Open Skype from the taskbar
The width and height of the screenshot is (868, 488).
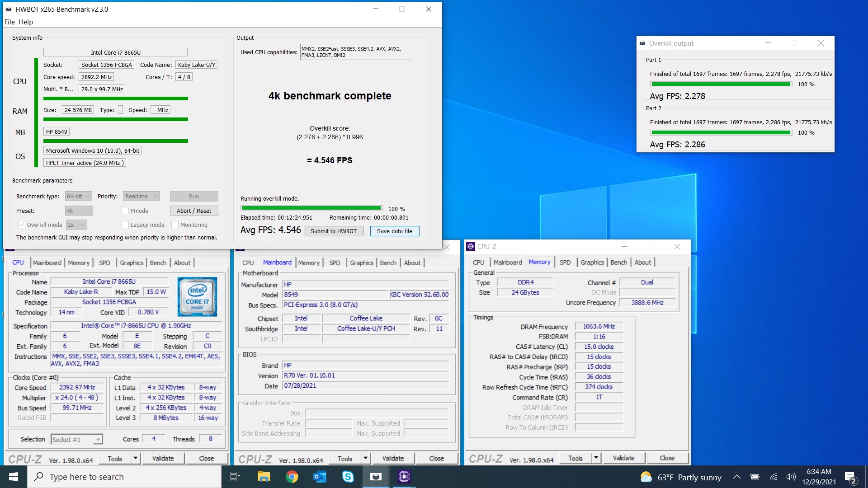point(348,477)
